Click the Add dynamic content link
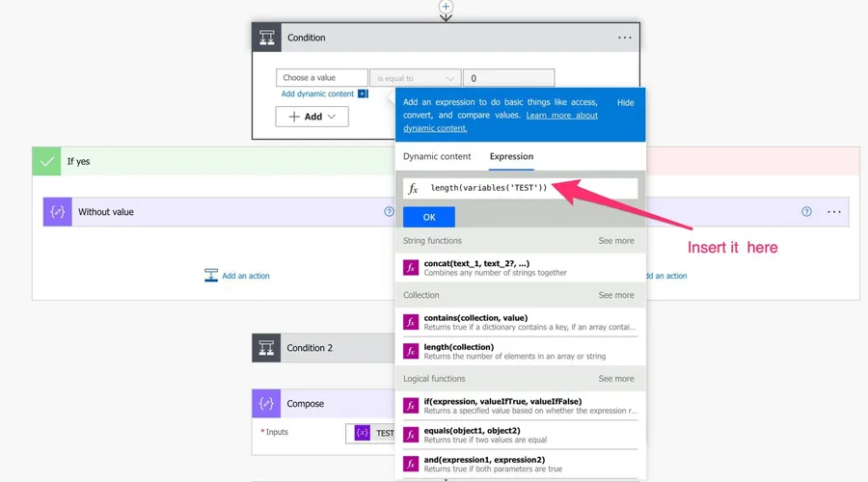The width and height of the screenshot is (868, 482). [x=318, y=94]
